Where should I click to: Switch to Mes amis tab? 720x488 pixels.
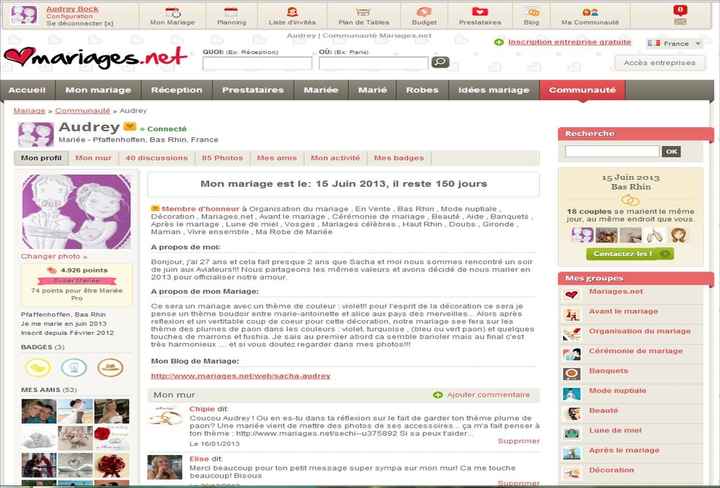point(277,158)
